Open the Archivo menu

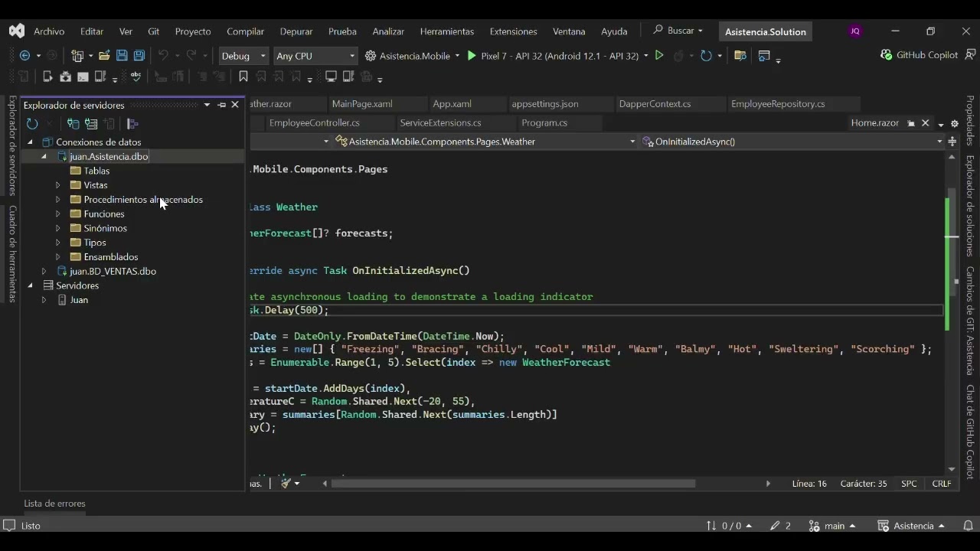tap(49, 31)
